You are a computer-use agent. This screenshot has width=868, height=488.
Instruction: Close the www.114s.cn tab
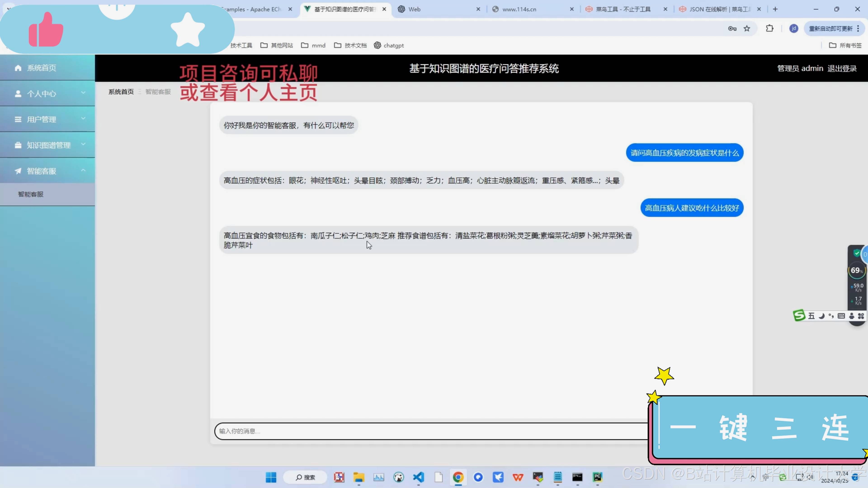tap(572, 9)
